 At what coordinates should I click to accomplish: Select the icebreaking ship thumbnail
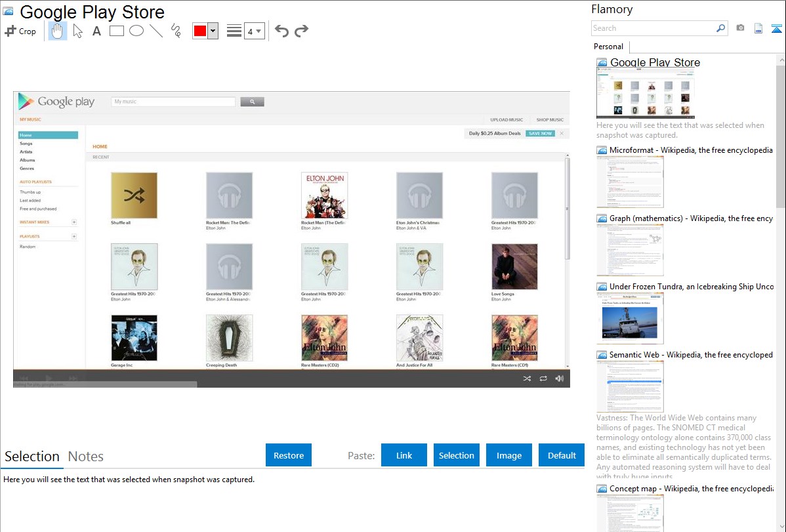click(x=630, y=318)
